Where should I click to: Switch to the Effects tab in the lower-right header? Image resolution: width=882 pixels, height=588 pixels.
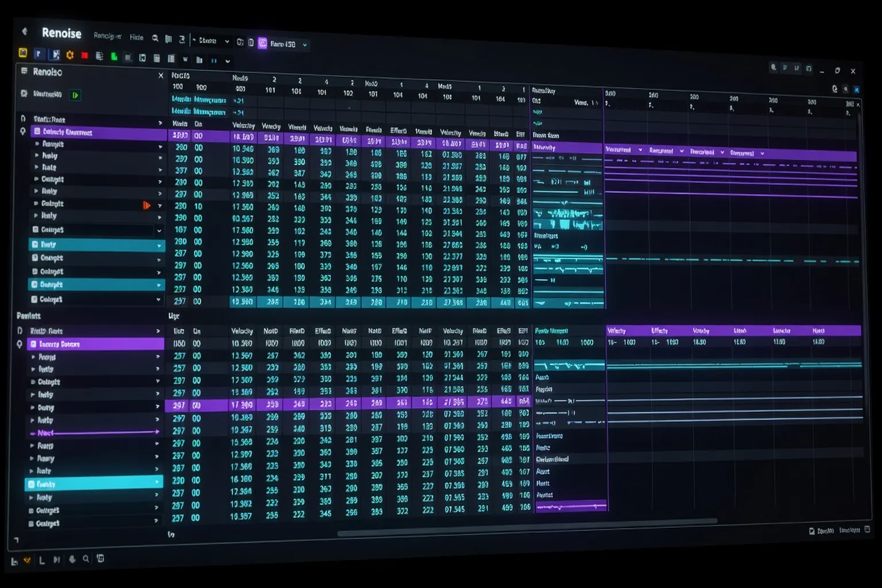tap(660, 331)
